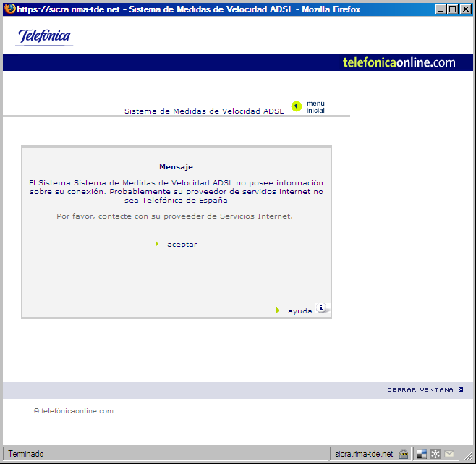Click the telefonicaonline.com banner text
Viewport: 476px width, 464px height.
coord(399,62)
